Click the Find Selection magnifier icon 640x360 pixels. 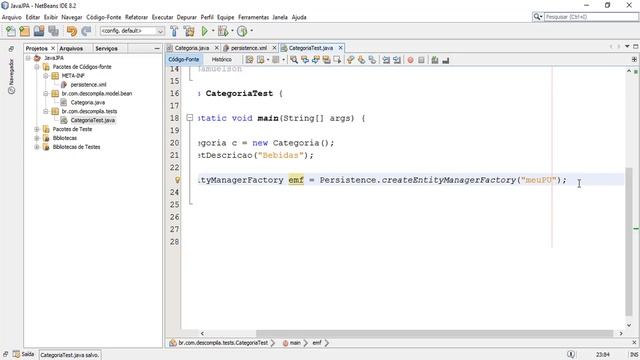click(x=294, y=60)
